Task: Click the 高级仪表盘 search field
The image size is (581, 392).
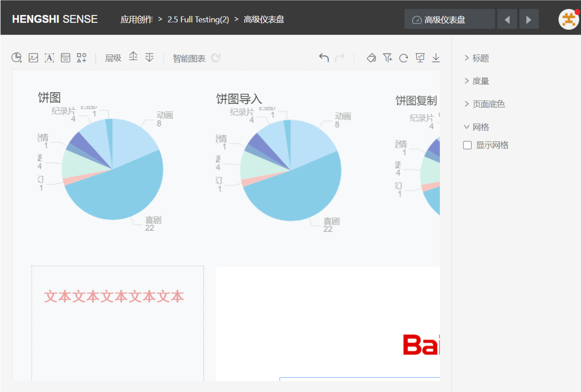Action: (x=449, y=19)
